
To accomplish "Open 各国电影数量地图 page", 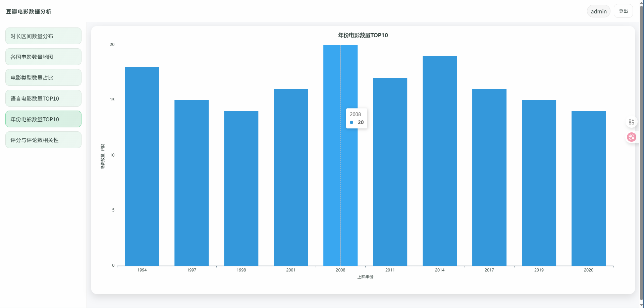I will click(43, 57).
